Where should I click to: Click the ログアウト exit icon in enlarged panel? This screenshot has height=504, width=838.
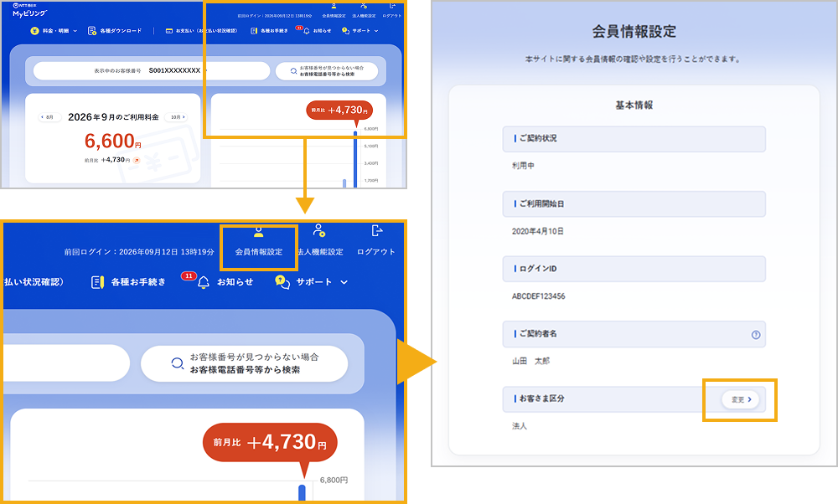tap(377, 230)
